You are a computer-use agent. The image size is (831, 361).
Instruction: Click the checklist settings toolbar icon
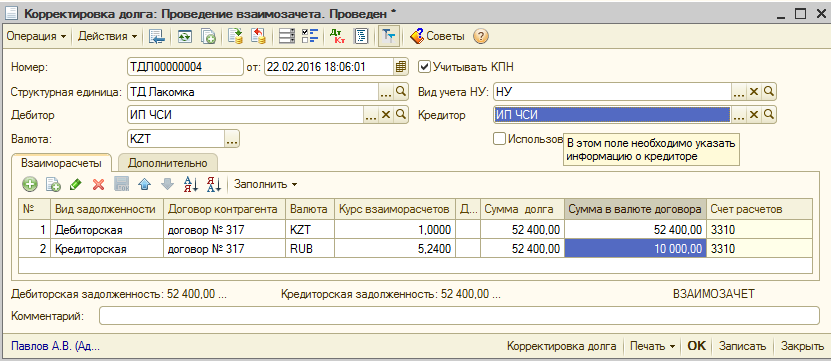click(310, 36)
